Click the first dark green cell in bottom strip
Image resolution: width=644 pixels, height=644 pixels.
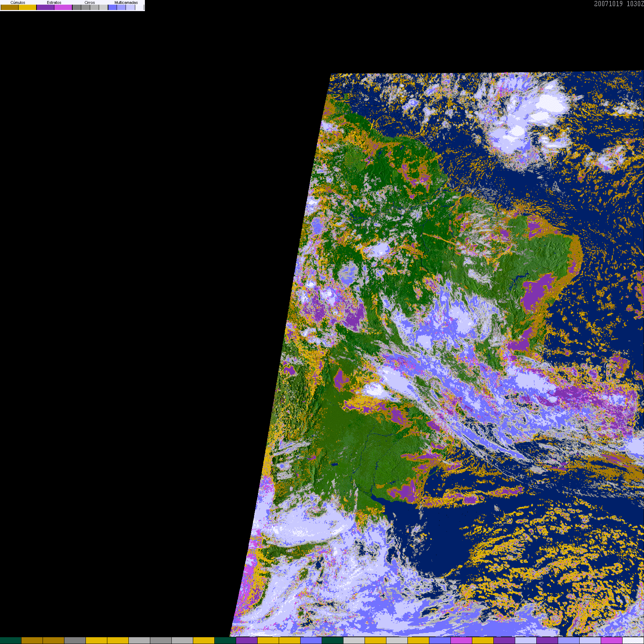(11, 640)
